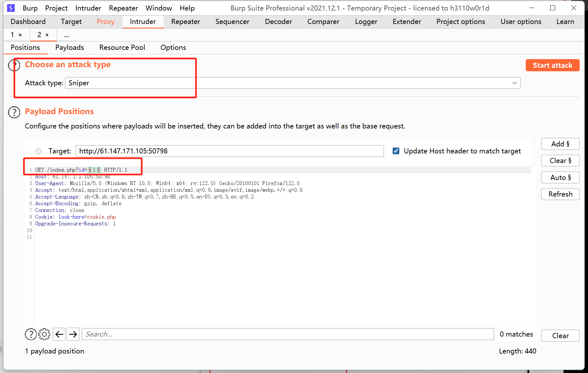The height and width of the screenshot is (373, 588).
Task: Open the User options tab
Action: click(521, 21)
